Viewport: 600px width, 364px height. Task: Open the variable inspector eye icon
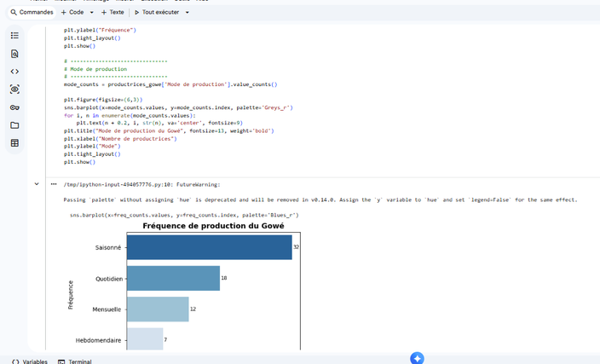pyautogui.click(x=14, y=90)
